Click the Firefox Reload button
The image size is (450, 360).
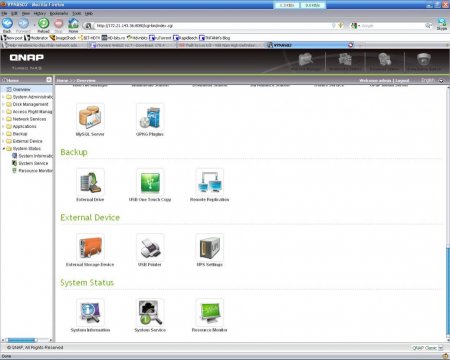[43, 25]
